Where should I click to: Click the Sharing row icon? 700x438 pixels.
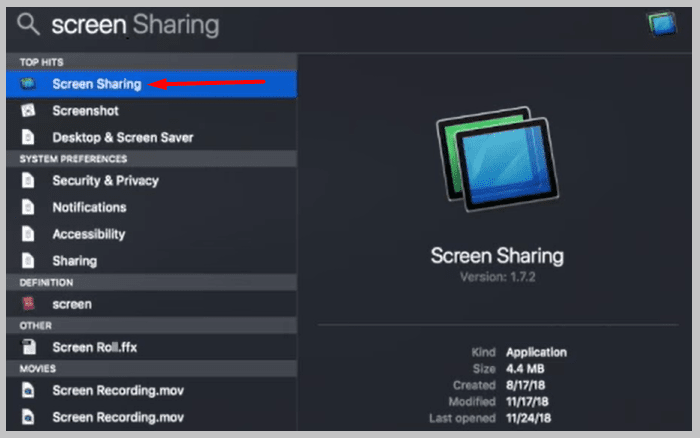click(28, 261)
